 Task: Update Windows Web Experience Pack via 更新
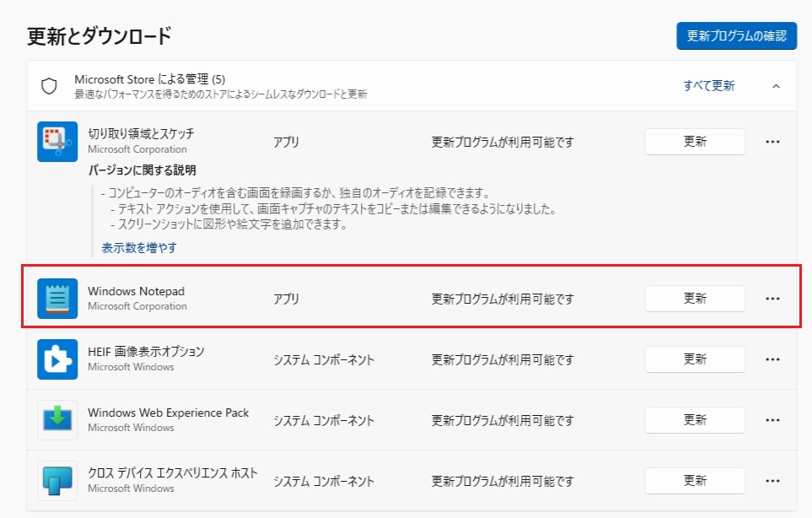tap(695, 419)
